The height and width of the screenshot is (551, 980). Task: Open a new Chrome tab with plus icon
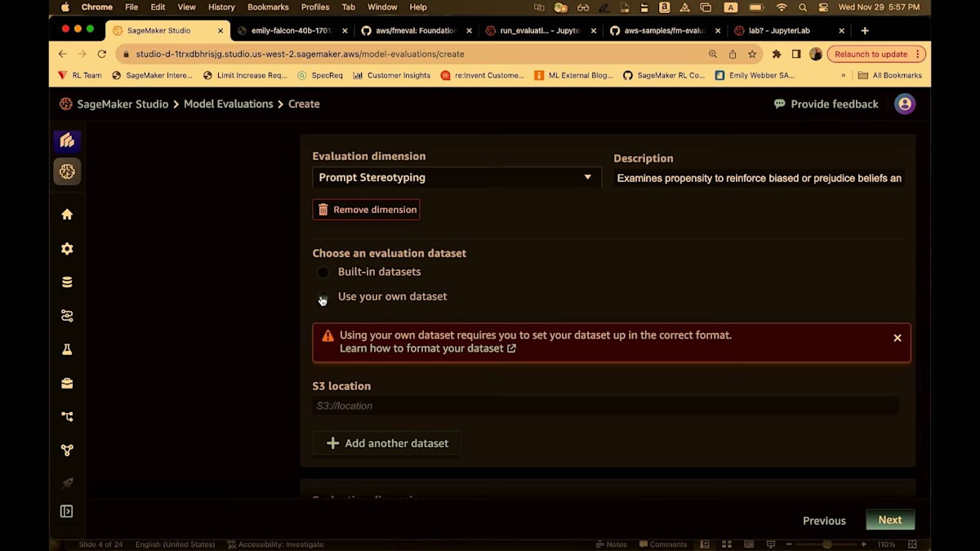click(x=865, y=31)
